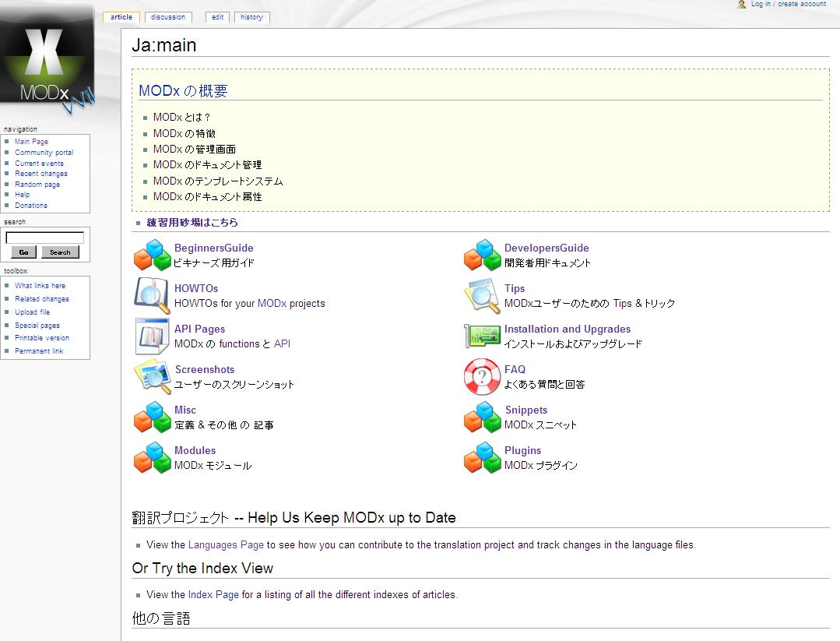Click the Tips magnifier icon

482,296
